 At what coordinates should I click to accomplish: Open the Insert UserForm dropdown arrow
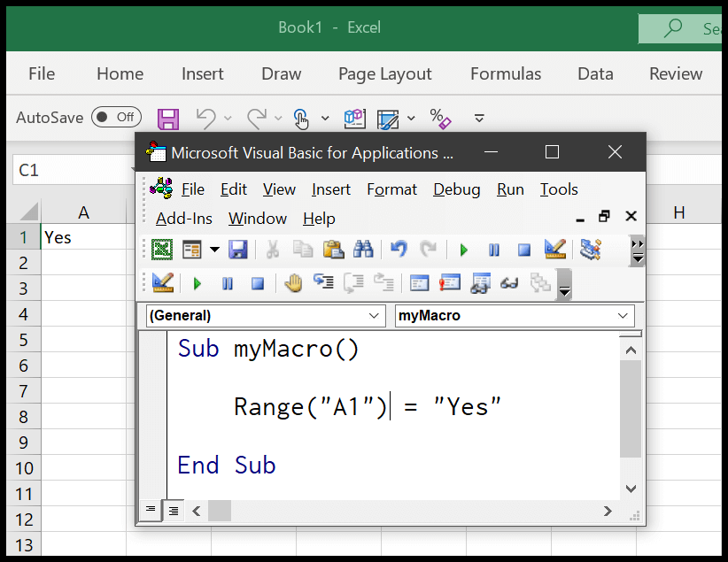pyautogui.click(x=214, y=250)
